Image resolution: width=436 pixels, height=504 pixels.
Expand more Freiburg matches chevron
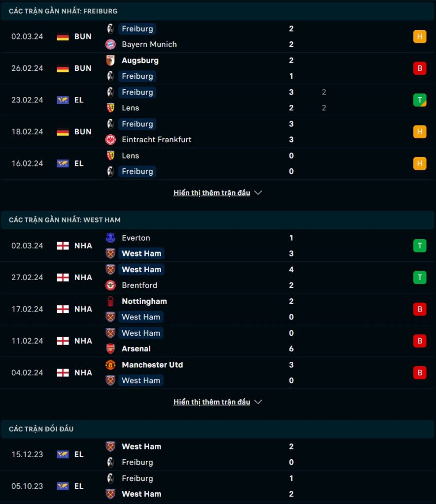(258, 193)
